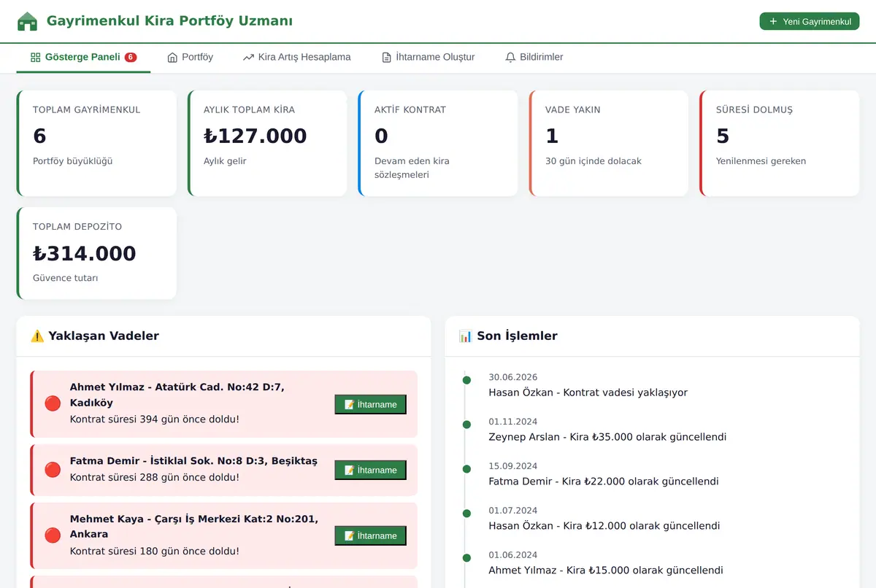Click the red circle beside Mehmet Kaya
The width and height of the screenshot is (876, 588).
53,535
